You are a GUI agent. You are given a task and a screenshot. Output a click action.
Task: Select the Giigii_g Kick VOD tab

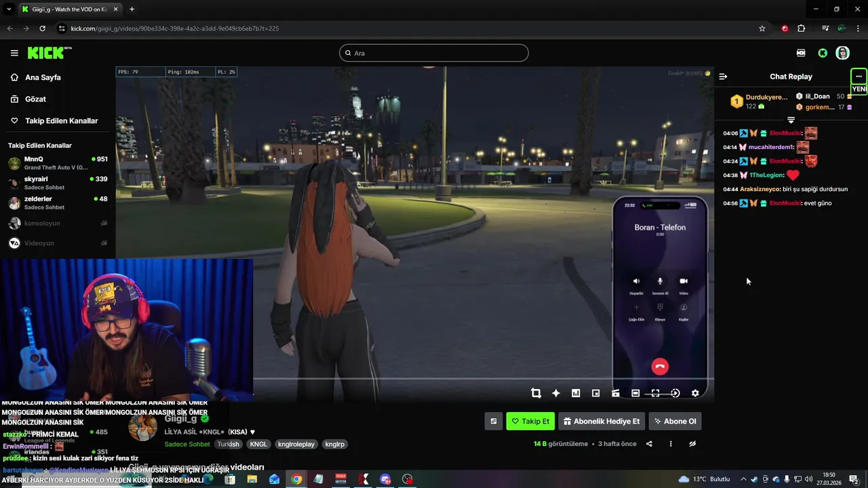[x=70, y=9]
